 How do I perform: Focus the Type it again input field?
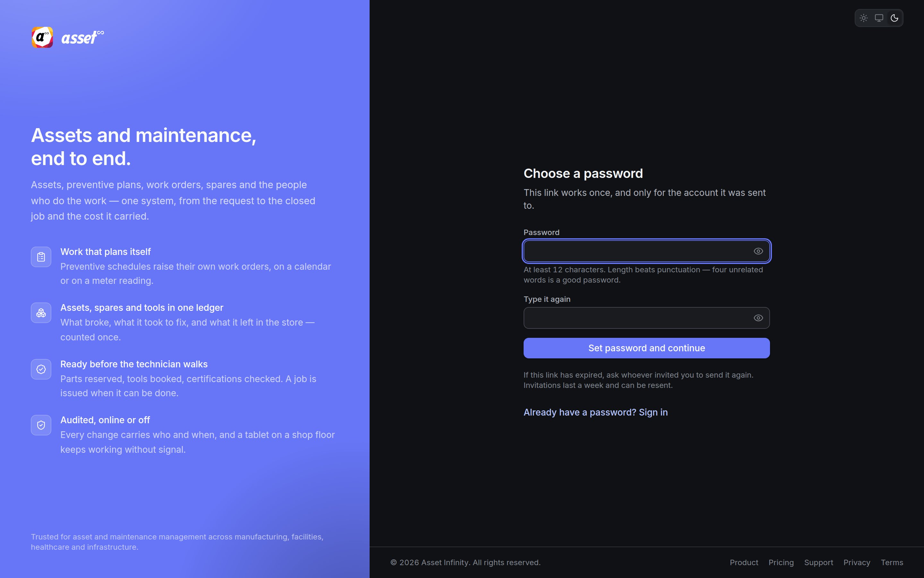pyautogui.click(x=646, y=318)
